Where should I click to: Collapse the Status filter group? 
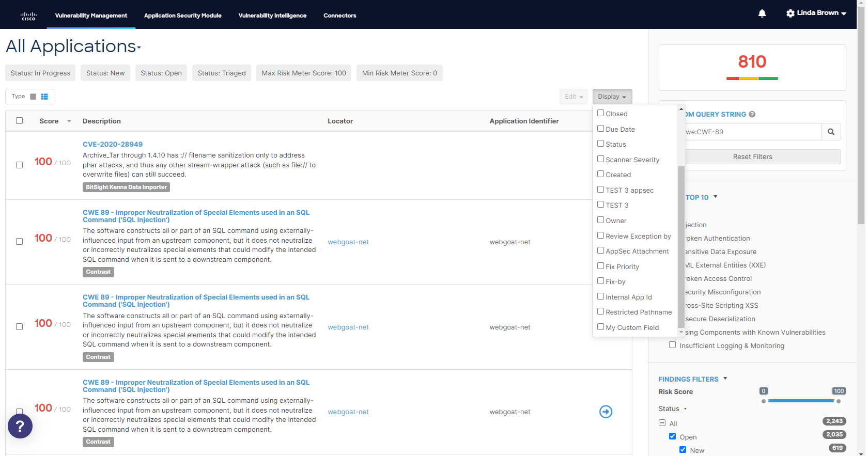point(686,409)
